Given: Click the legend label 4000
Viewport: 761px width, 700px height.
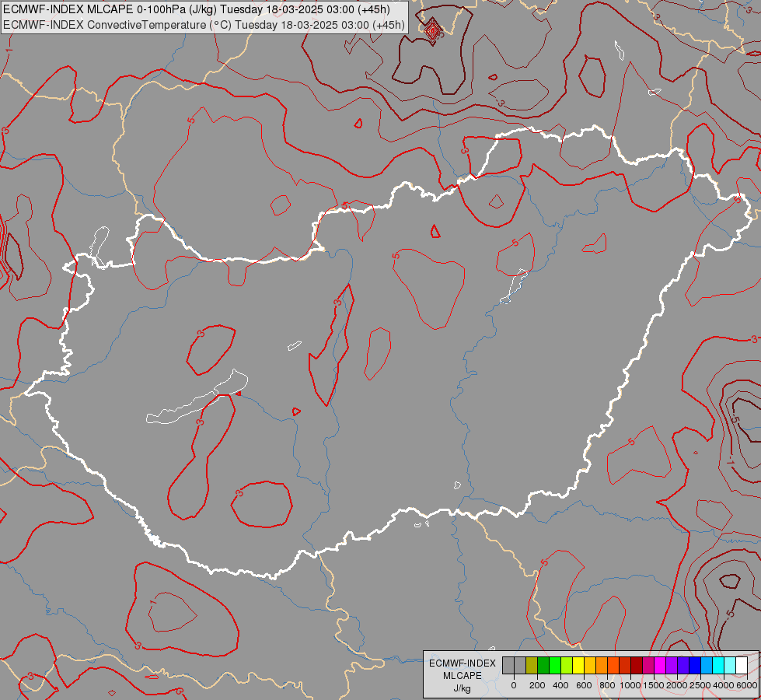Looking at the screenshot, I should pos(724,685).
